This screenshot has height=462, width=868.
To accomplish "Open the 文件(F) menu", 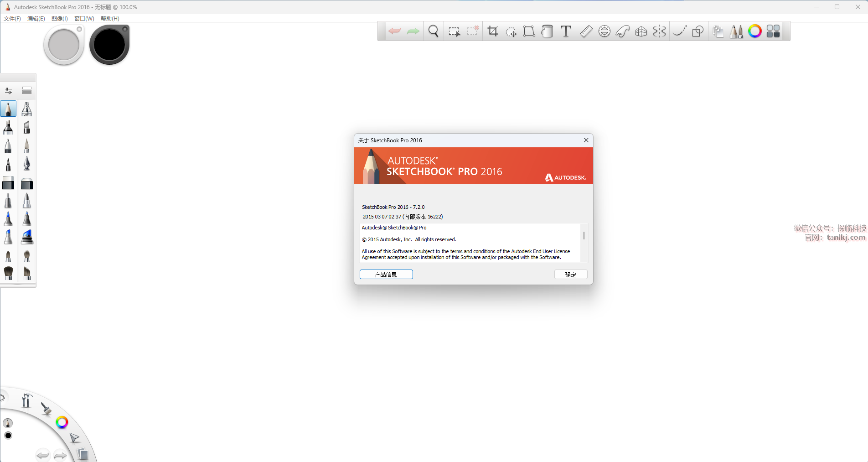I will (12, 19).
